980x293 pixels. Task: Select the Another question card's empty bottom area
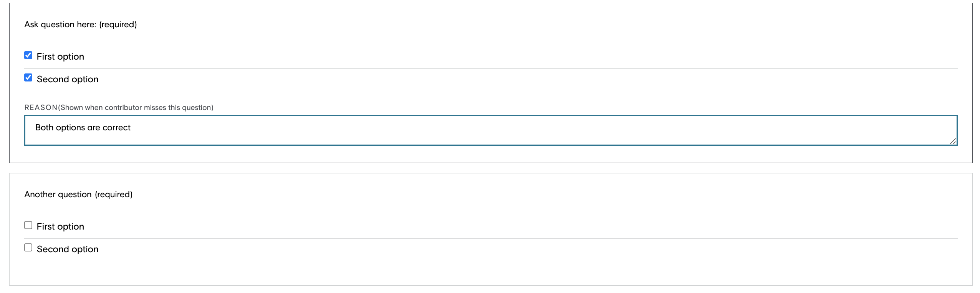pyautogui.click(x=491, y=273)
